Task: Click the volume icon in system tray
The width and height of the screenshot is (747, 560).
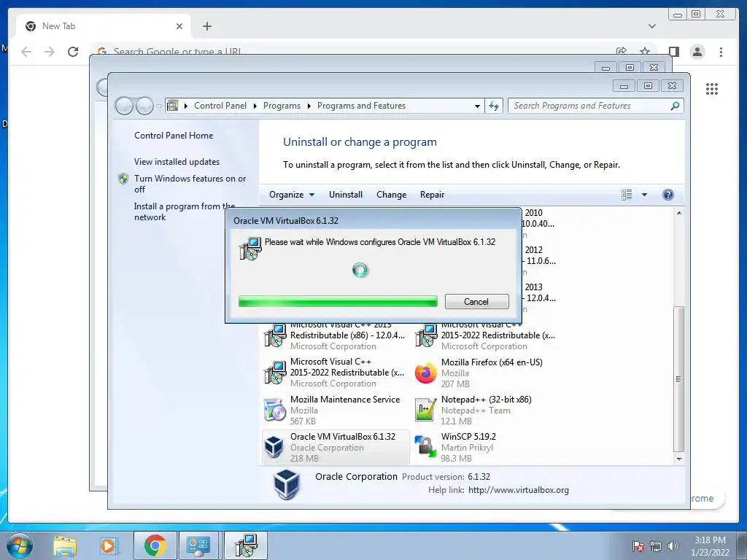Action: [673, 546]
